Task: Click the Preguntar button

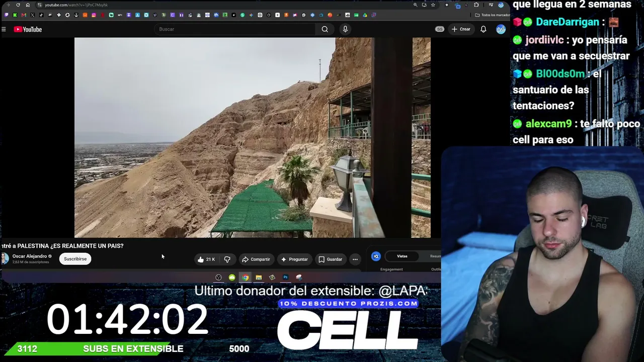Action: 294,259
